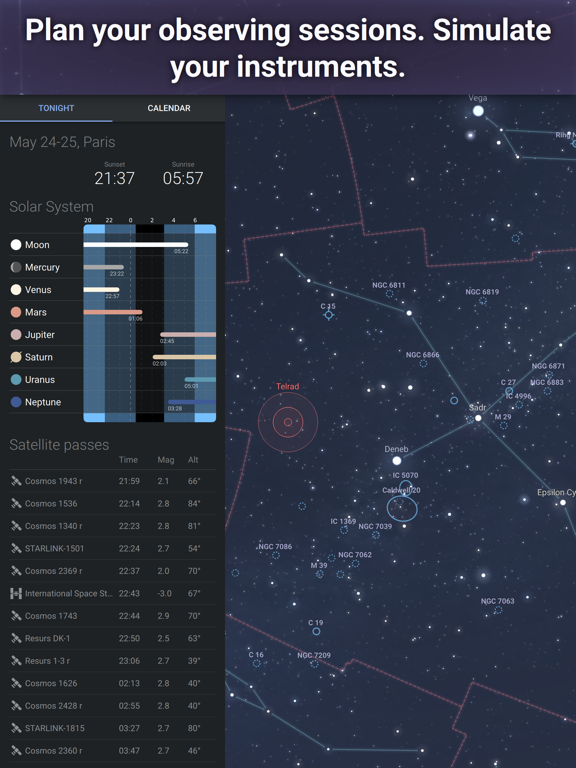This screenshot has height=768, width=576.
Task: Select the Cosmos 1943 r pass row
Action: (x=113, y=481)
